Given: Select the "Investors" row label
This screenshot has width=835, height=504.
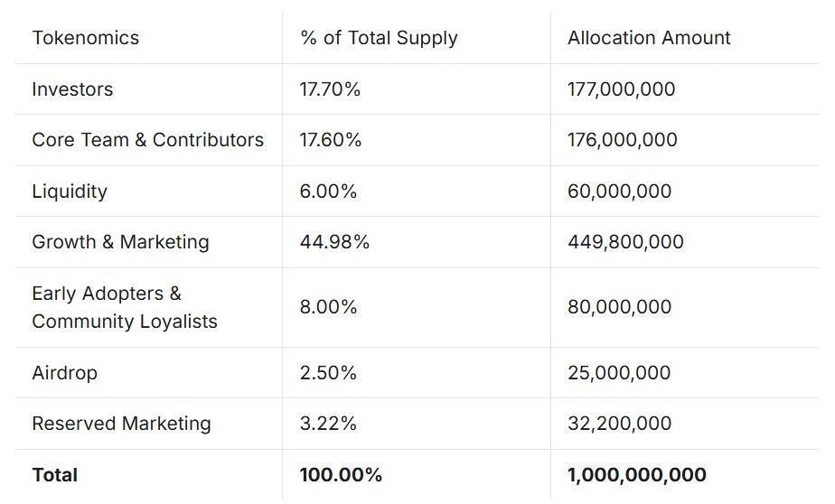Looking at the screenshot, I should pyautogui.click(x=72, y=89).
